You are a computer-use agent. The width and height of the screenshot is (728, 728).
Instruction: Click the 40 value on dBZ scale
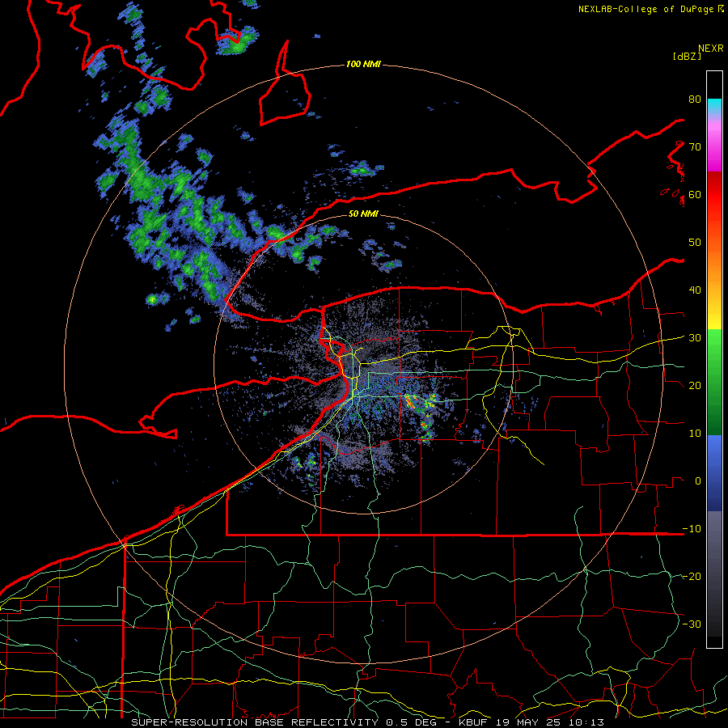tap(695, 290)
